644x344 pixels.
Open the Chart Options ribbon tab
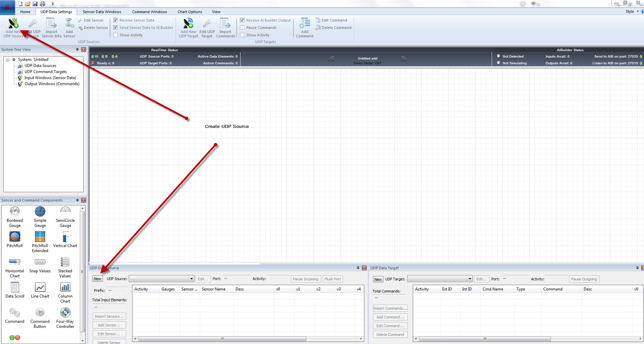click(x=190, y=12)
